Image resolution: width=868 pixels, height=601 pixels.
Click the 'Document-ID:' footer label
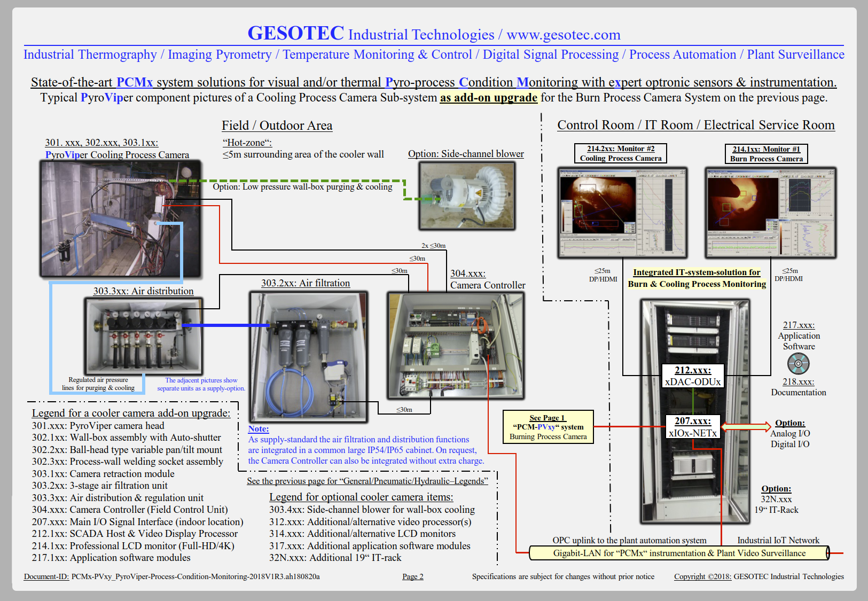click(46, 576)
